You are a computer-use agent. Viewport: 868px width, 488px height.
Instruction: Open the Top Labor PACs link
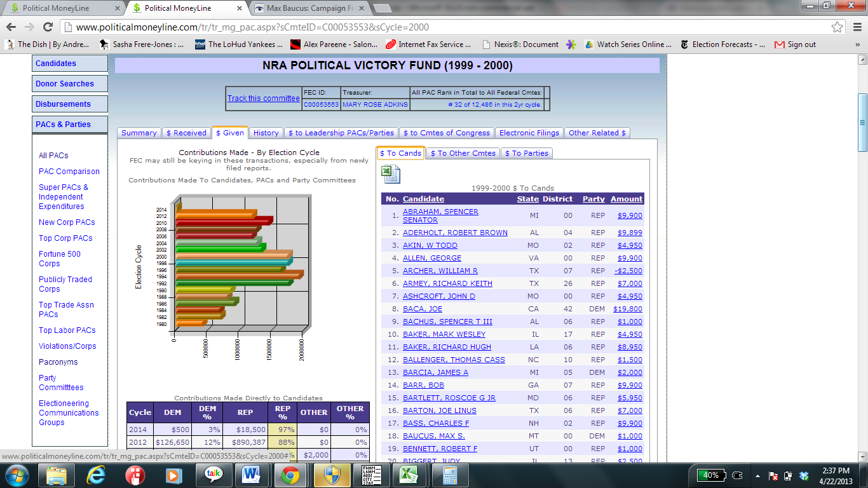[67, 330]
